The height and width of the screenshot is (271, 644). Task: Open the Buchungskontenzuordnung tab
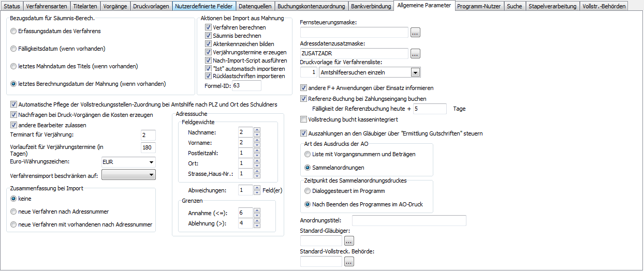(311, 6)
